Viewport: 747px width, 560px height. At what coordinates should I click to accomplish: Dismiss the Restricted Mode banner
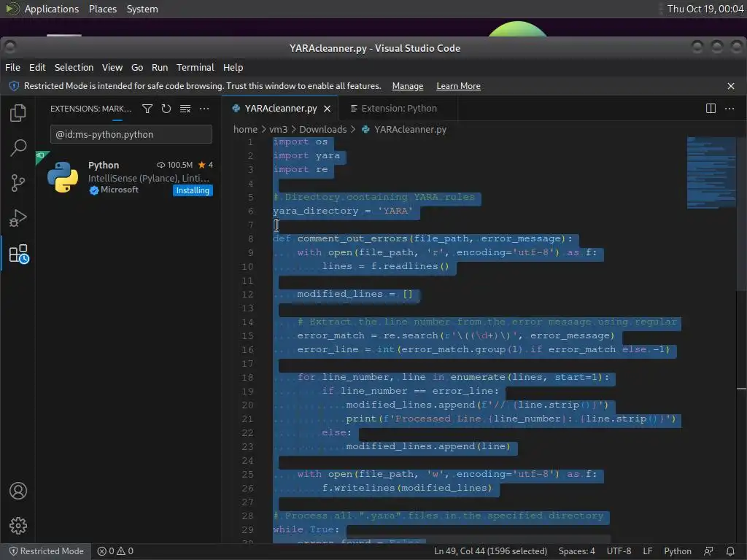pos(731,86)
